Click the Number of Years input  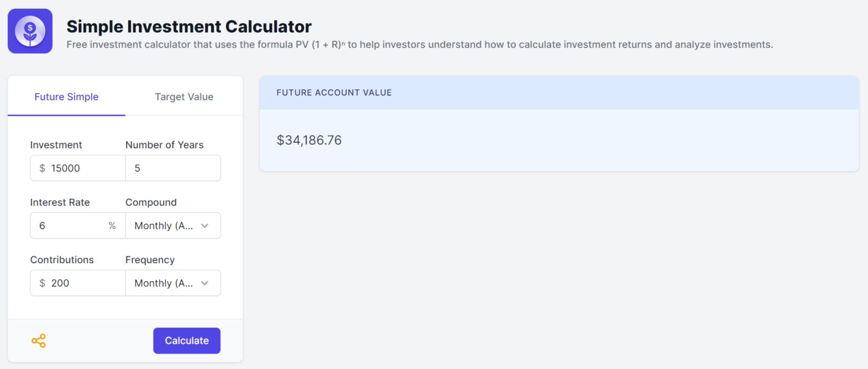pyautogui.click(x=173, y=168)
